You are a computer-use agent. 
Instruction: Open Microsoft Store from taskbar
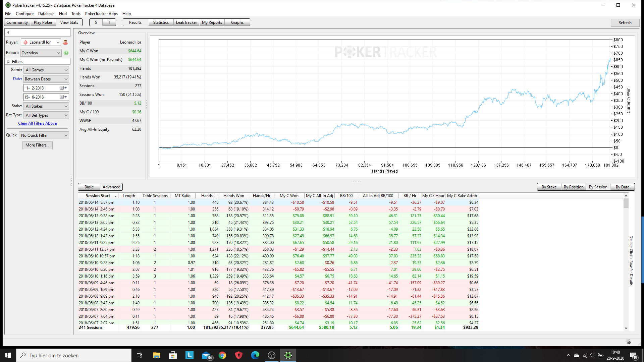tap(173, 355)
